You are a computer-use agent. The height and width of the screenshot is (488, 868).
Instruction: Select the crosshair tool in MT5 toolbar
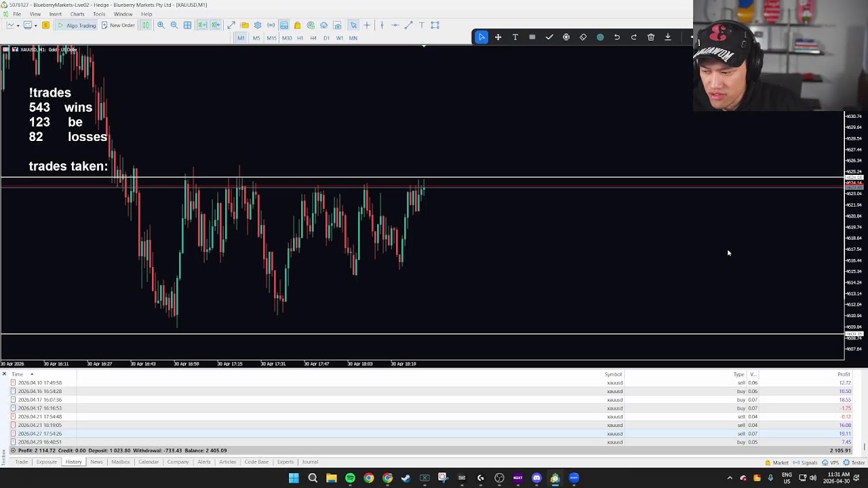tap(367, 25)
